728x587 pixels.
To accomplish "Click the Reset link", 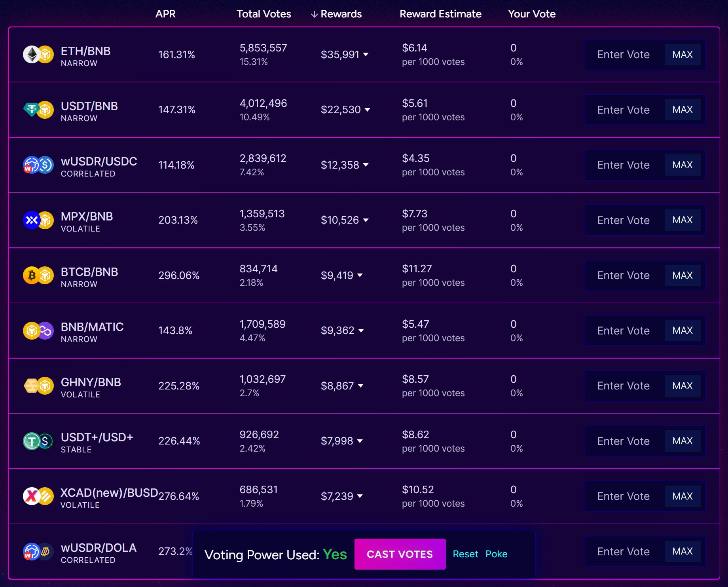I will 465,554.
